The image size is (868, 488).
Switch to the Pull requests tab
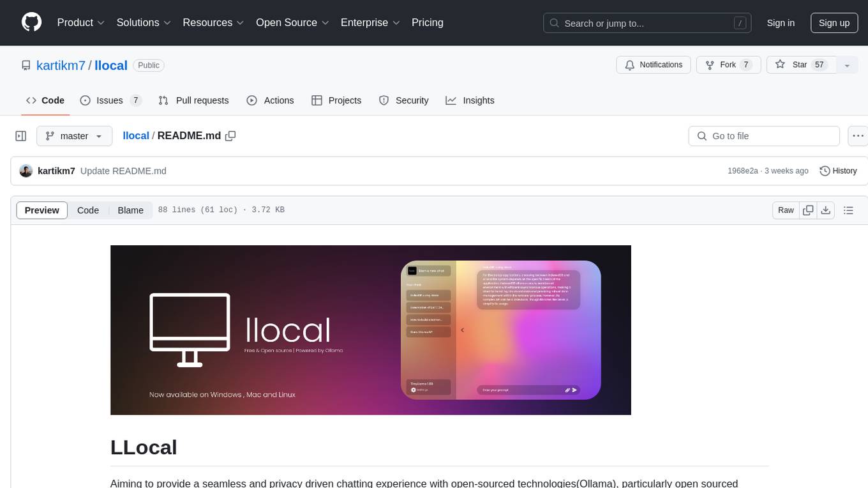coord(193,100)
